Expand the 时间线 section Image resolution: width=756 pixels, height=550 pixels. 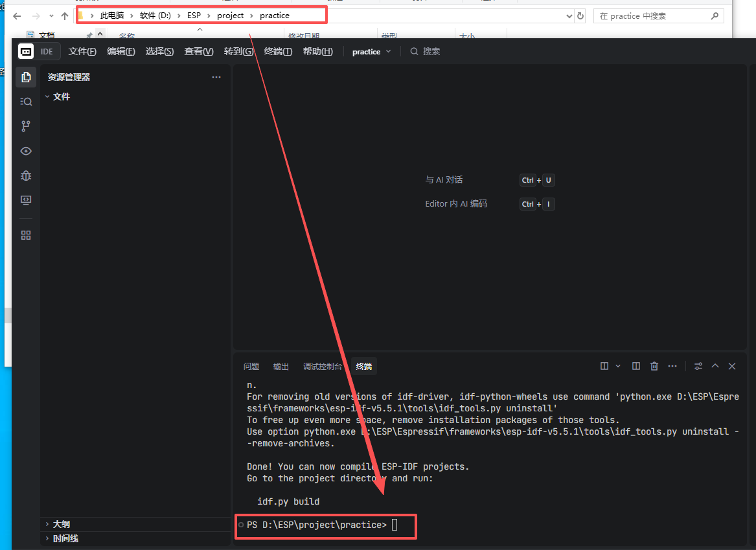[47, 538]
